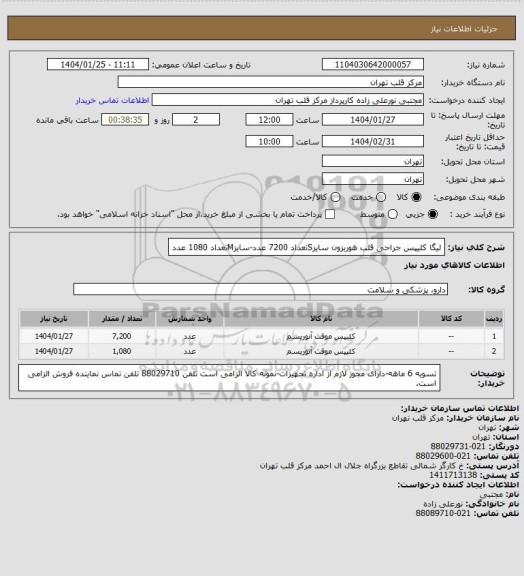Click the delivery province field تهران
The height and width of the screenshot is (576, 524).
pos(373,161)
